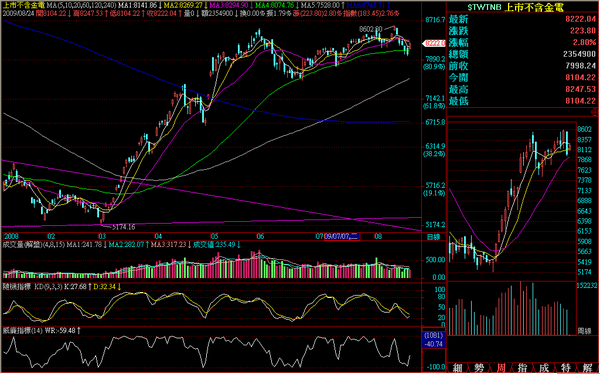Click the MA5:7528.00 readout
The image size is (600, 374).
point(321,6)
